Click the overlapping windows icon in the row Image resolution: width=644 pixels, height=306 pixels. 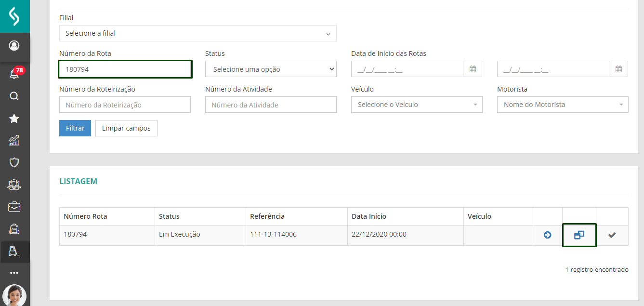pos(579,235)
